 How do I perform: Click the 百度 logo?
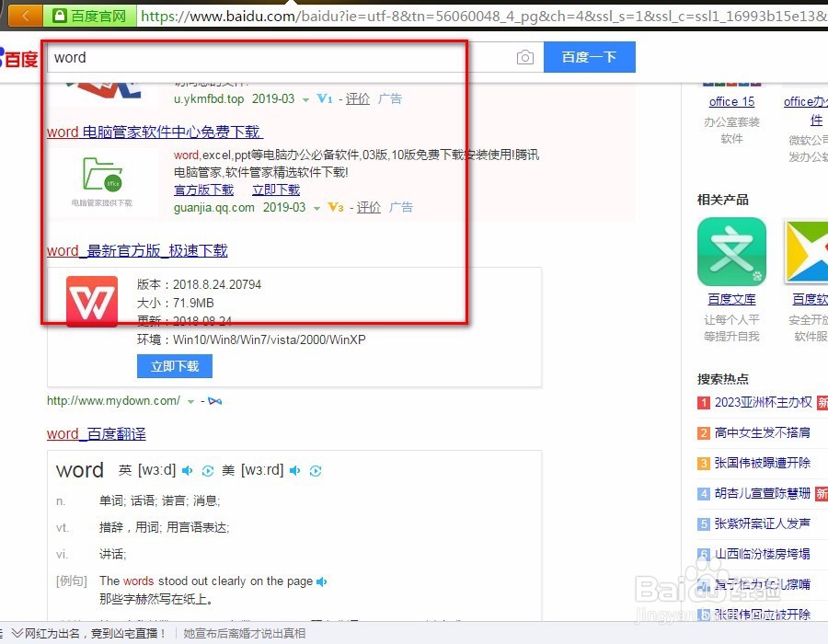coord(19,58)
